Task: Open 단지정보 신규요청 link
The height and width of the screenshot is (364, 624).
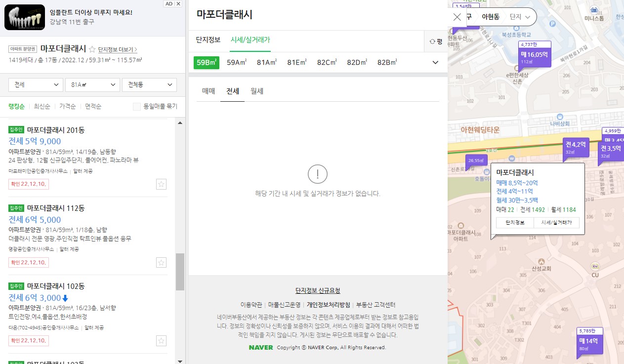Action: 318,291
